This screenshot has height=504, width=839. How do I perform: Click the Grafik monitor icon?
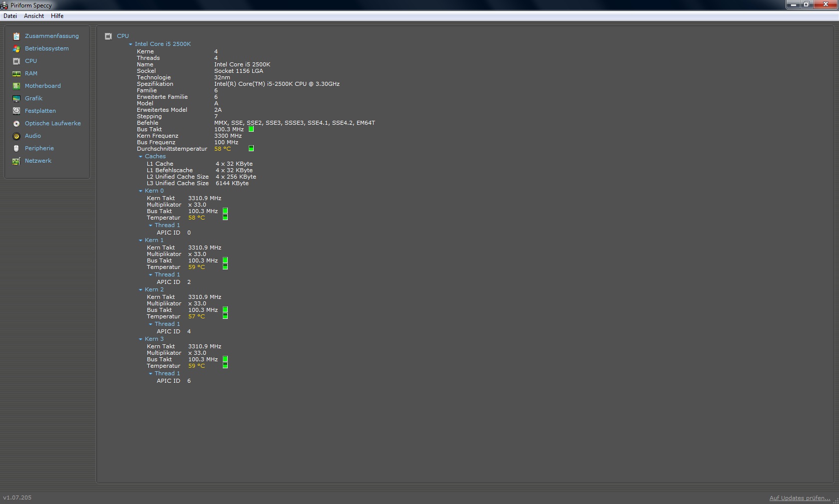click(16, 98)
